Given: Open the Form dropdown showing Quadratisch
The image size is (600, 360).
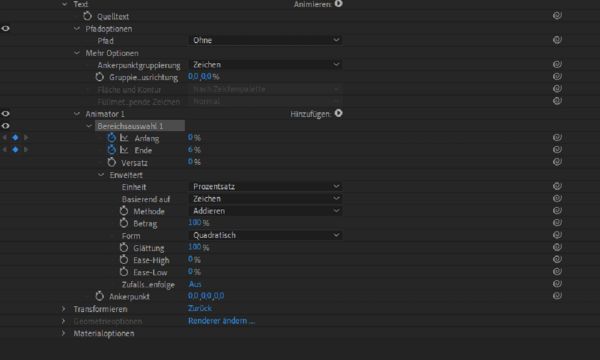Looking at the screenshot, I should click(x=265, y=235).
